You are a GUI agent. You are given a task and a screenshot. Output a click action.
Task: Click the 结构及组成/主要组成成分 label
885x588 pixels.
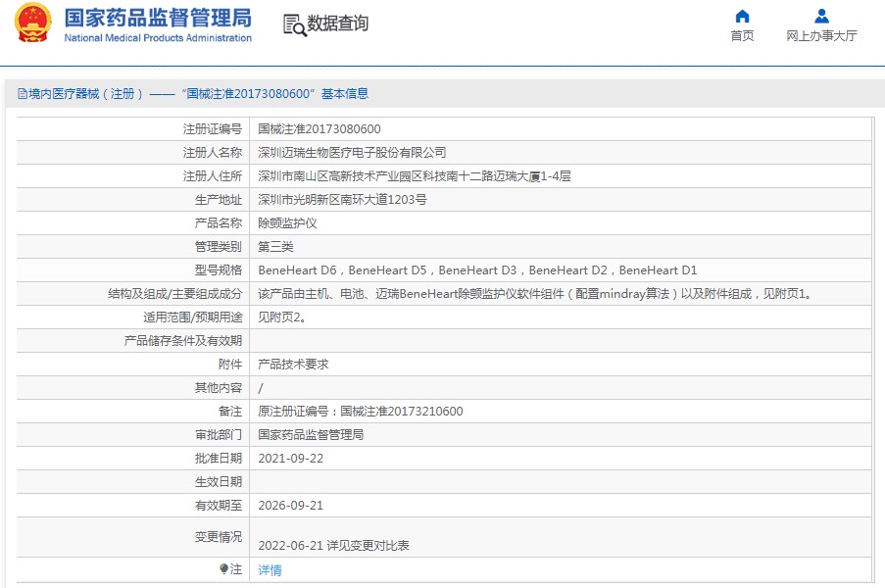(175, 294)
